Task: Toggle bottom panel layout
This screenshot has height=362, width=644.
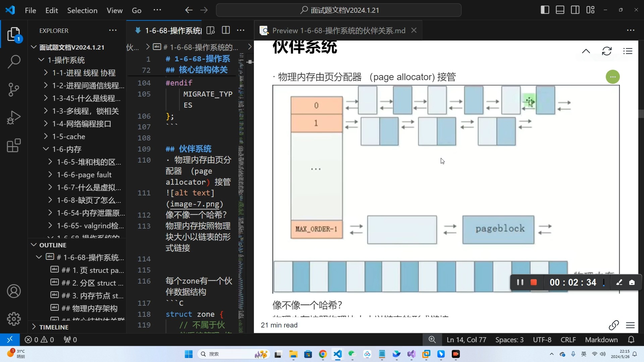Action: coord(560,10)
